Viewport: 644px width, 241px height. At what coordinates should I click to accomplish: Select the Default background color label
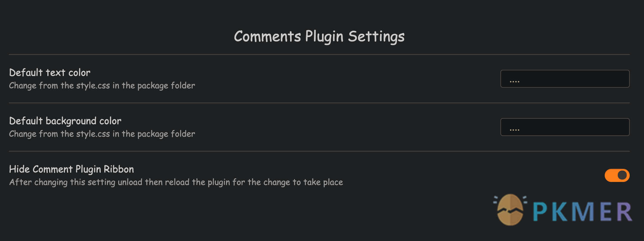pos(65,121)
